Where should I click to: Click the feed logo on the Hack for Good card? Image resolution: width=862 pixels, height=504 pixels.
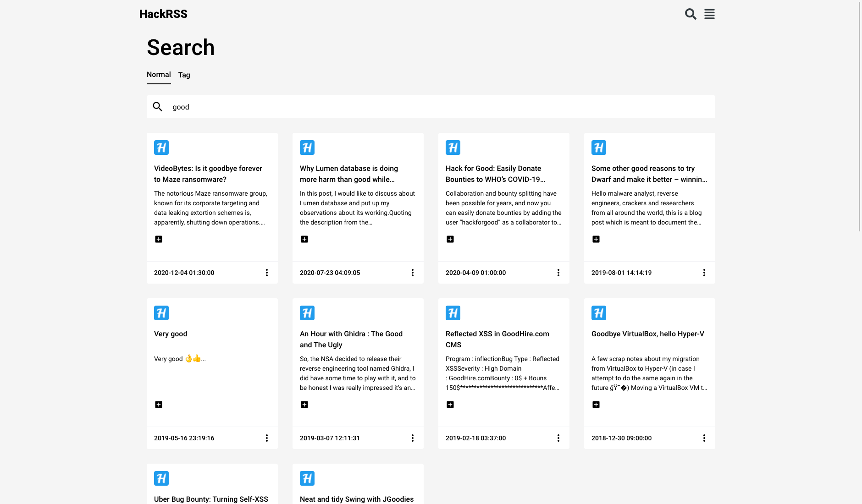[x=453, y=148]
